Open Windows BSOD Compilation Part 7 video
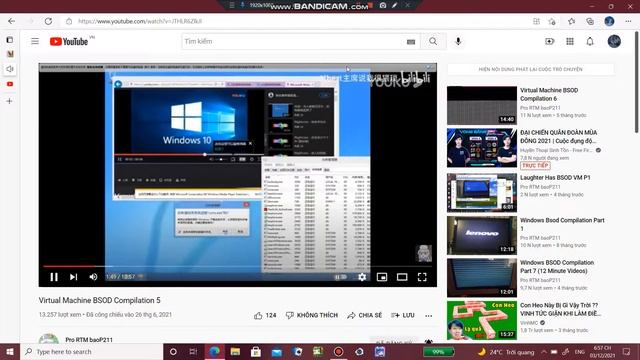640x360 pixels. coord(557,267)
